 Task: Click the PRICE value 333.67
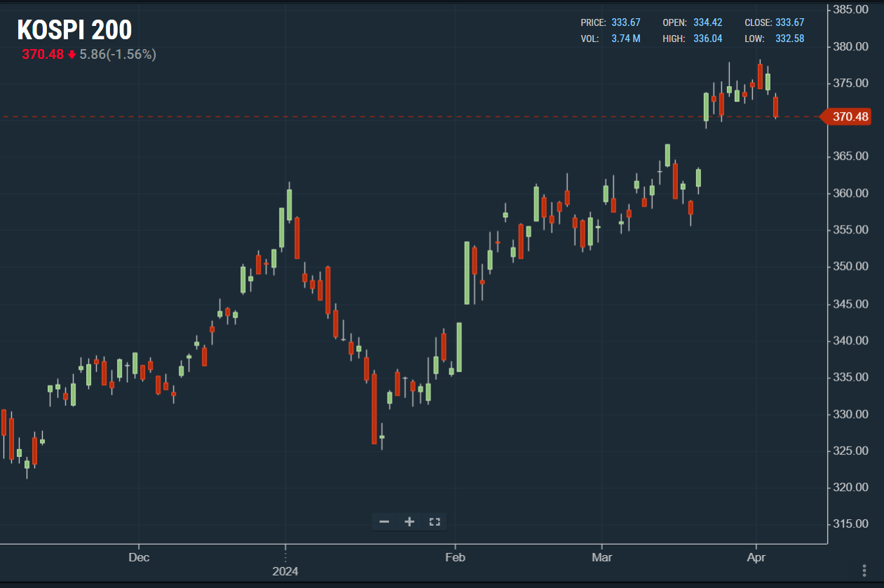coord(626,23)
